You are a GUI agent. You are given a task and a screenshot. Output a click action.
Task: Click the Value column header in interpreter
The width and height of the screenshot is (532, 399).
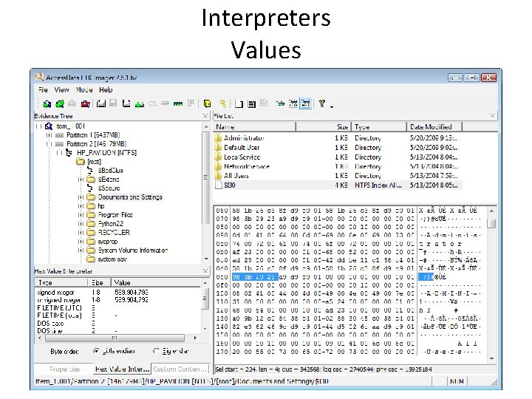pos(157,282)
